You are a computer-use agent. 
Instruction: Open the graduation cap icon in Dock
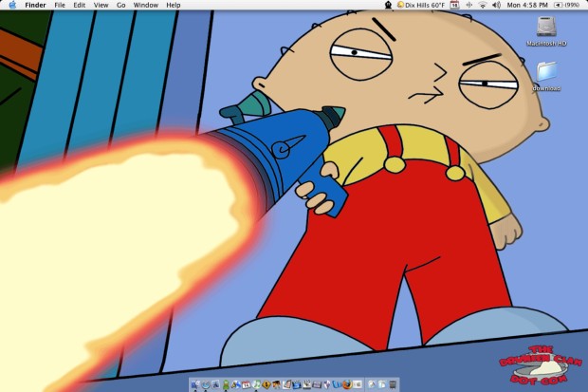(x=276, y=384)
